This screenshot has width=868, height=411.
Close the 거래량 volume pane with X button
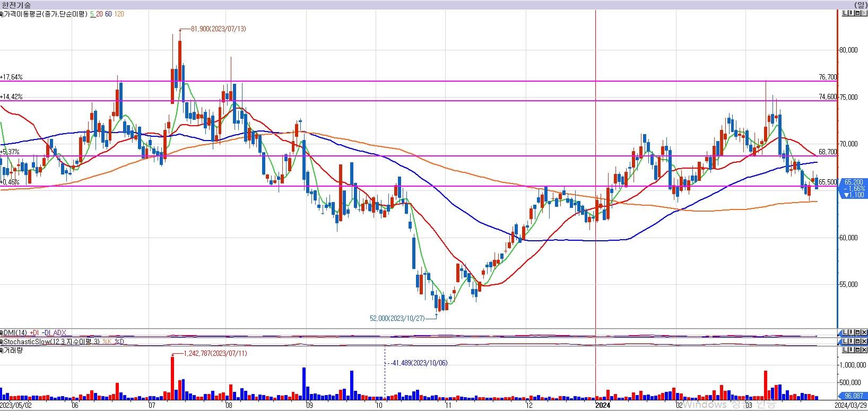click(x=864, y=351)
